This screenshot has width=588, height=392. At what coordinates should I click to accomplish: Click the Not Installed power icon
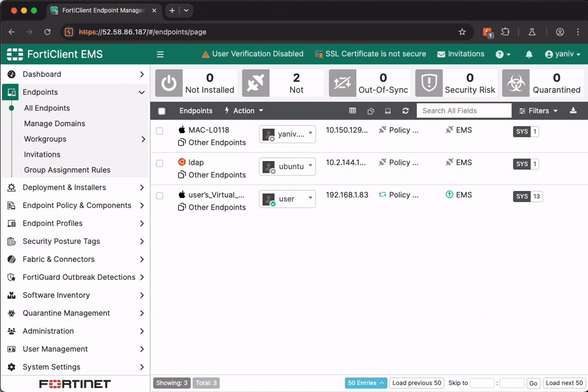pos(169,83)
